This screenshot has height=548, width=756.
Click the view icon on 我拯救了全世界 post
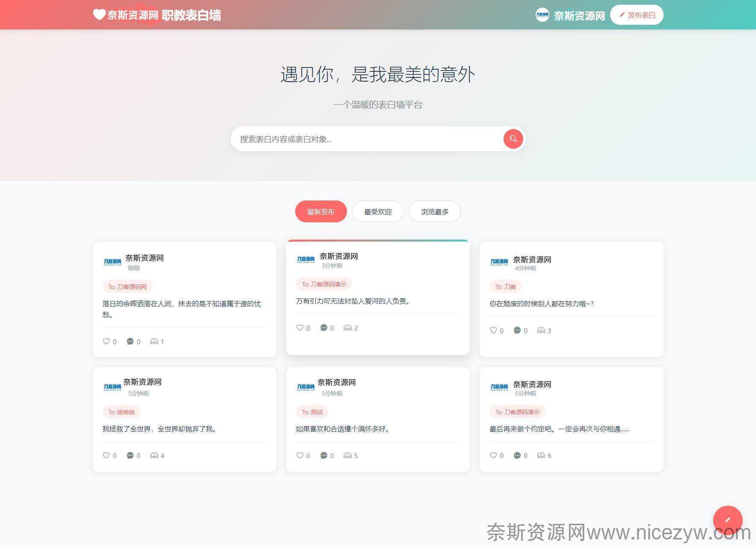pyautogui.click(x=154, y=455)
